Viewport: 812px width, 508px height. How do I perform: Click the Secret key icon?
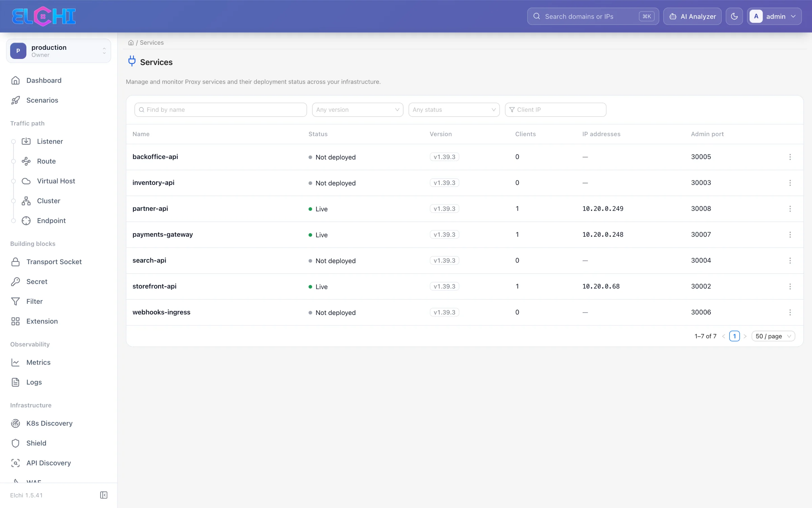click(15, 282)
